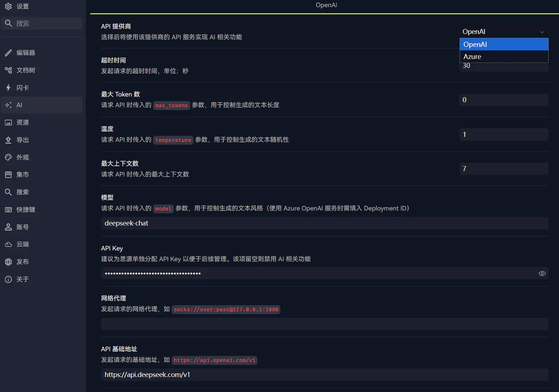
Task: Open the 云端 cloud settings
Action: (22, 244)
